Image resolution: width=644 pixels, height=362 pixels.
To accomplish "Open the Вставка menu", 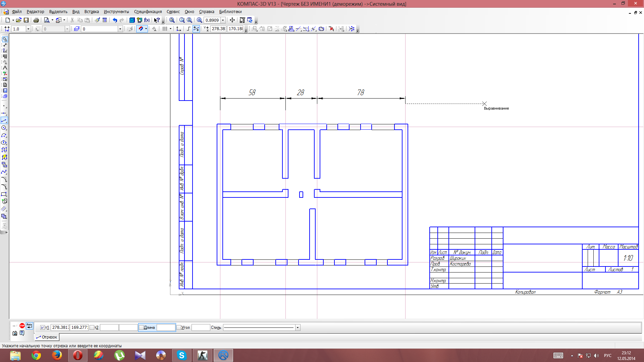I will click(92, 12).
